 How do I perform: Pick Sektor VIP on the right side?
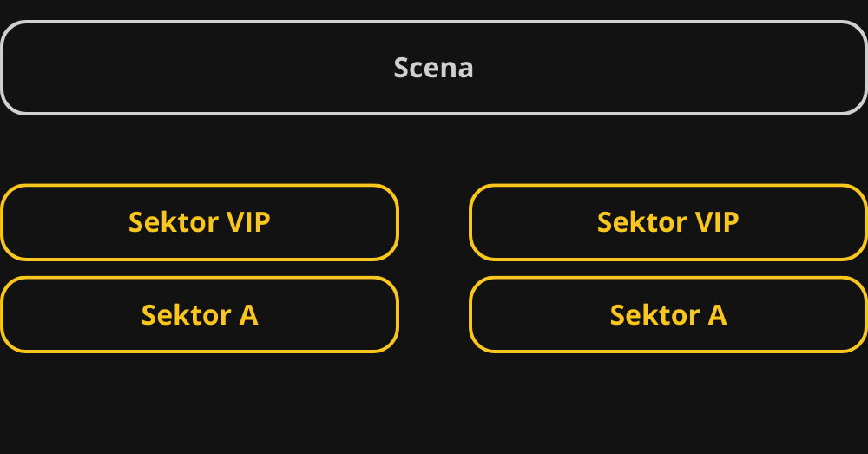668,222
